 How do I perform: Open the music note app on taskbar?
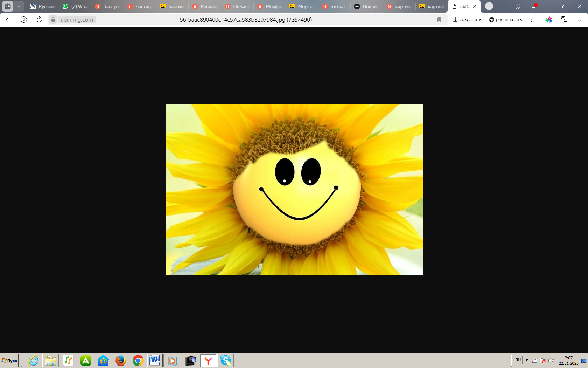pyautogui.click(x=68, y=361)
